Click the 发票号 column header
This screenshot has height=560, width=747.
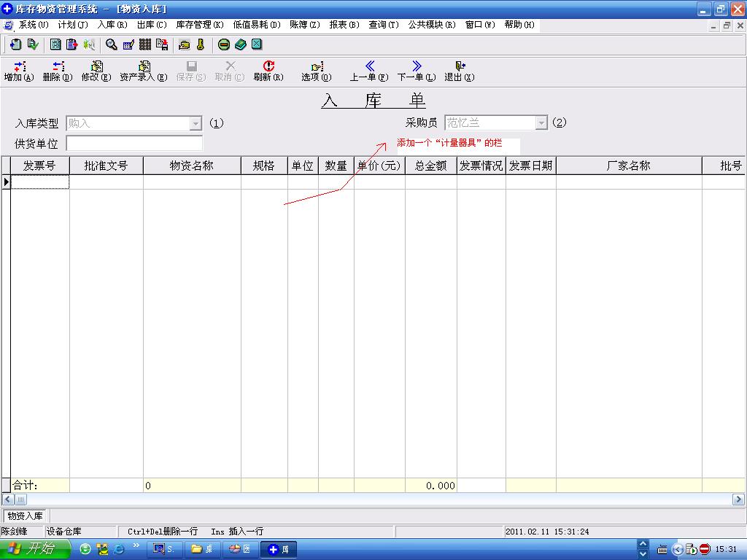click(x=39, y=166)
